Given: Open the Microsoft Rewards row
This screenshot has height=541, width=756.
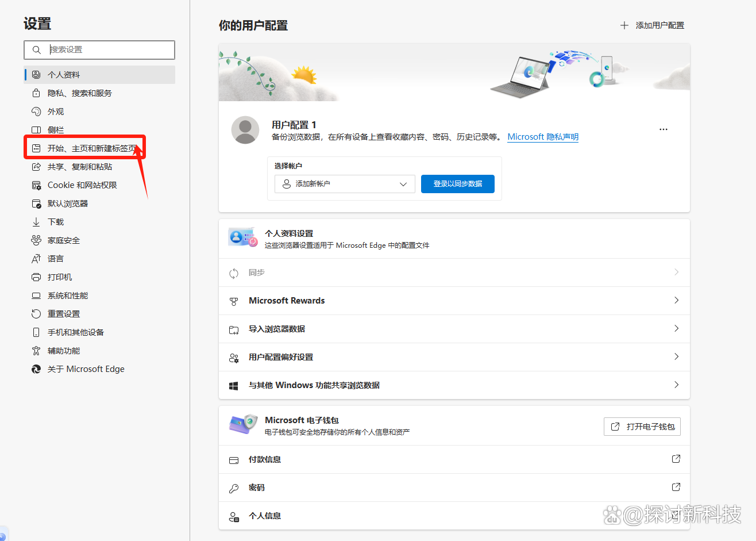Looking at the screenshot, I should [x=454, y=301].
